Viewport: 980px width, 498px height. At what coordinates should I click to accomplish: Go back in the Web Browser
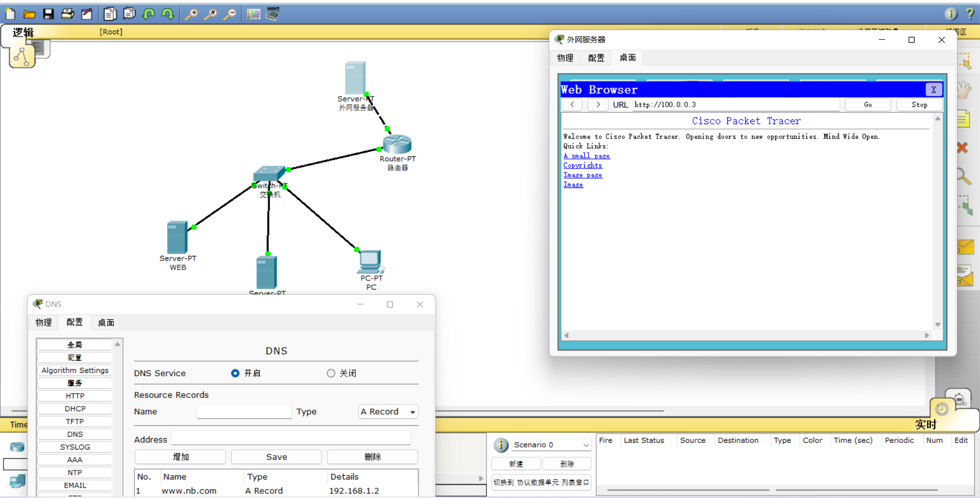[572, 105]
